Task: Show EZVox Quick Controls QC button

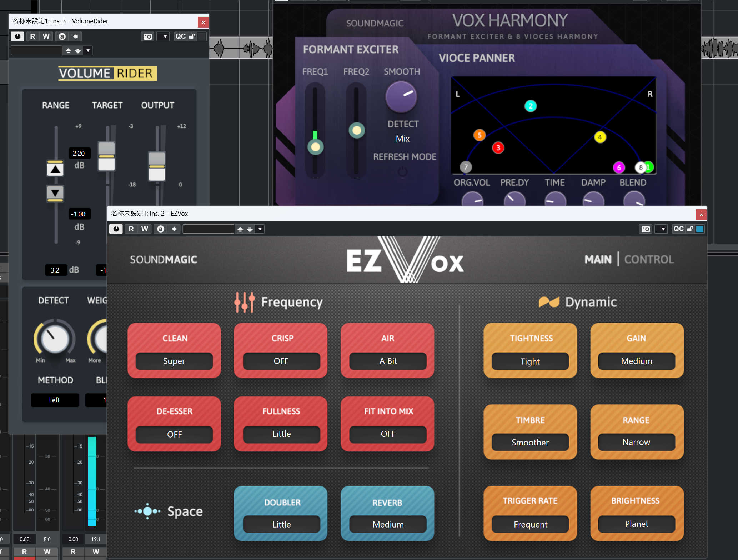Action: tap(678, 229)
